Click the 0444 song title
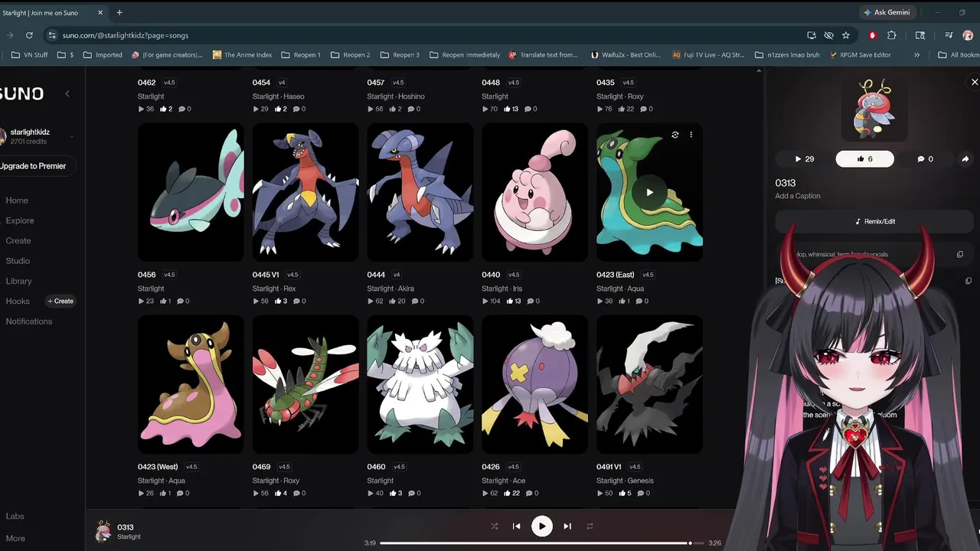This screenshot has width=980, height=551. tap(376, 275)
